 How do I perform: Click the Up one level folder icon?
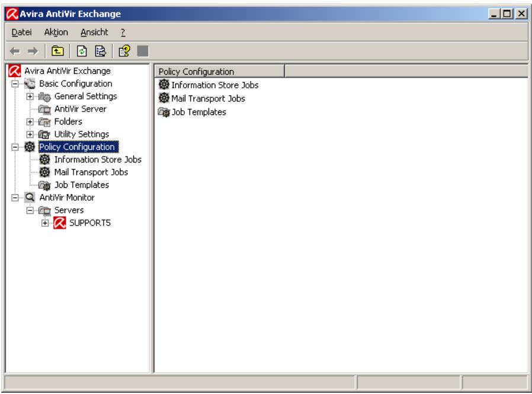point(57,51)
